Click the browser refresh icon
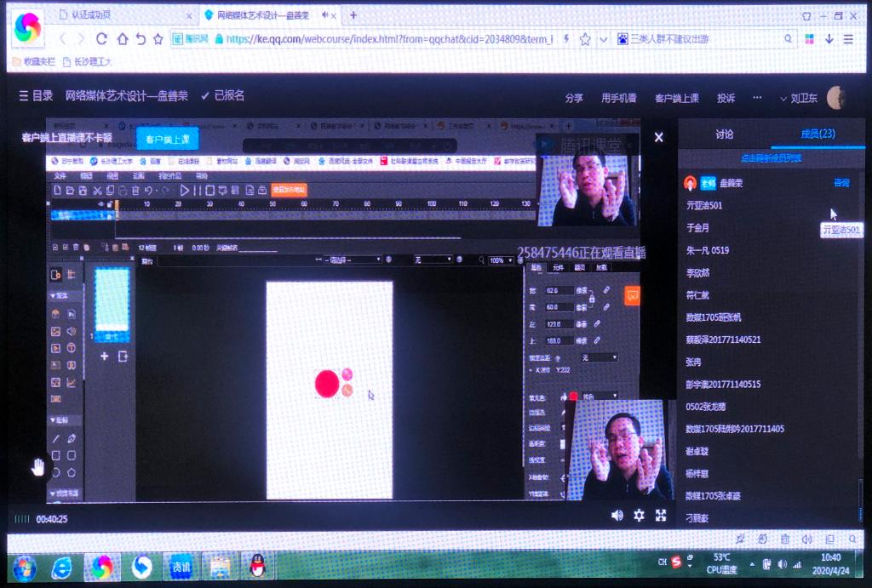 pos(102,39)
